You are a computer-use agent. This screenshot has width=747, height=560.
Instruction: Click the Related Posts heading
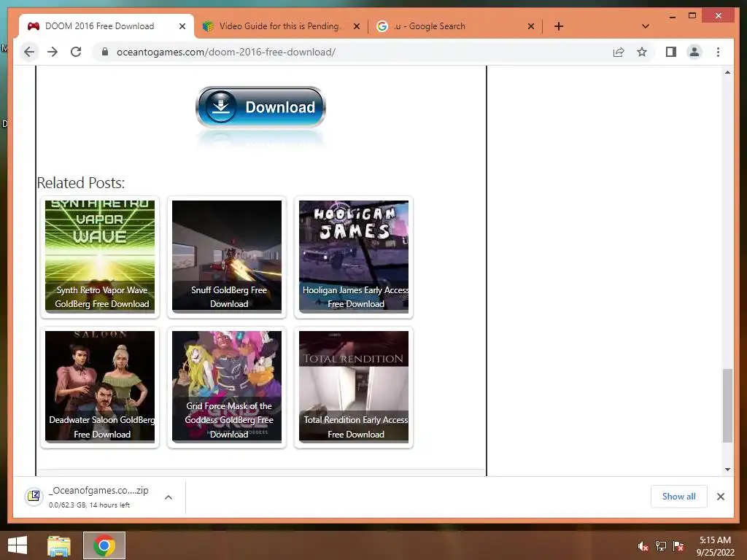[x=80, y=183]
